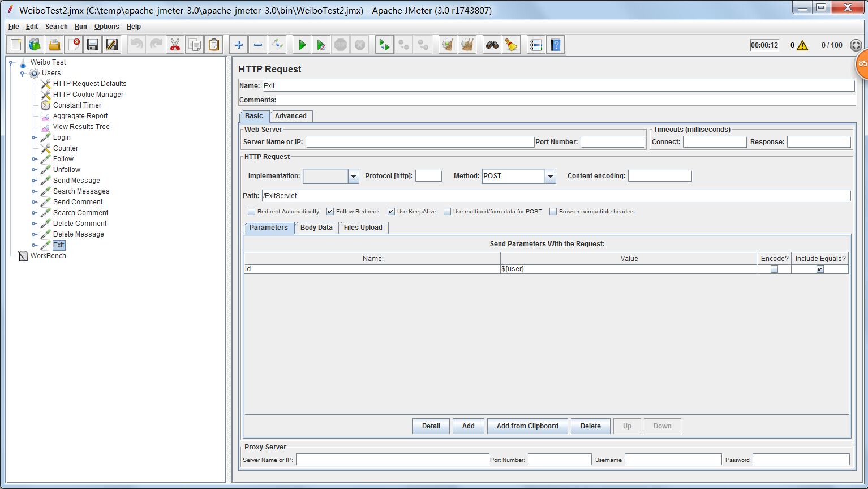Open the Implementation dropdown
This screenshot has height=489, width=868.
click(x=354, y=176)
